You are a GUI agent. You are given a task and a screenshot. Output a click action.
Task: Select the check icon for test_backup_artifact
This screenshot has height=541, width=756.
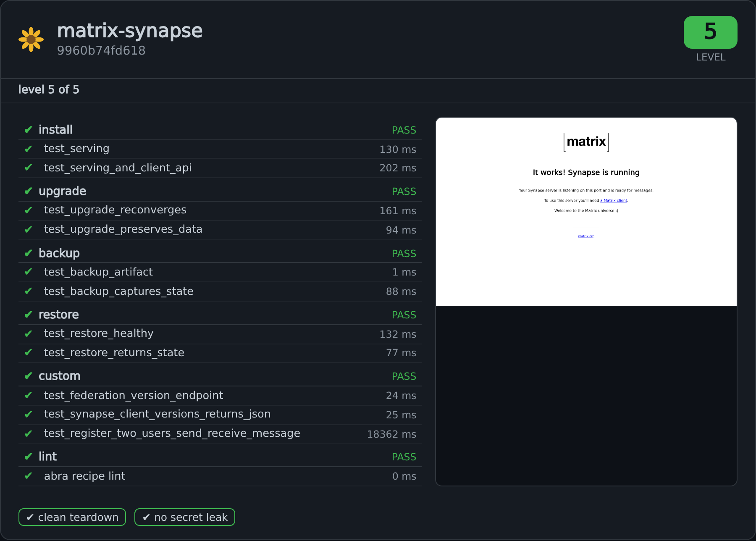[x=29, y=272]
